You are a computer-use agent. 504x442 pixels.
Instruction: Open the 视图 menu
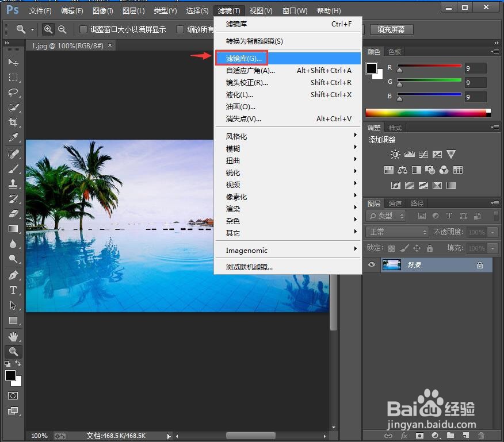[x=261, y=10]
